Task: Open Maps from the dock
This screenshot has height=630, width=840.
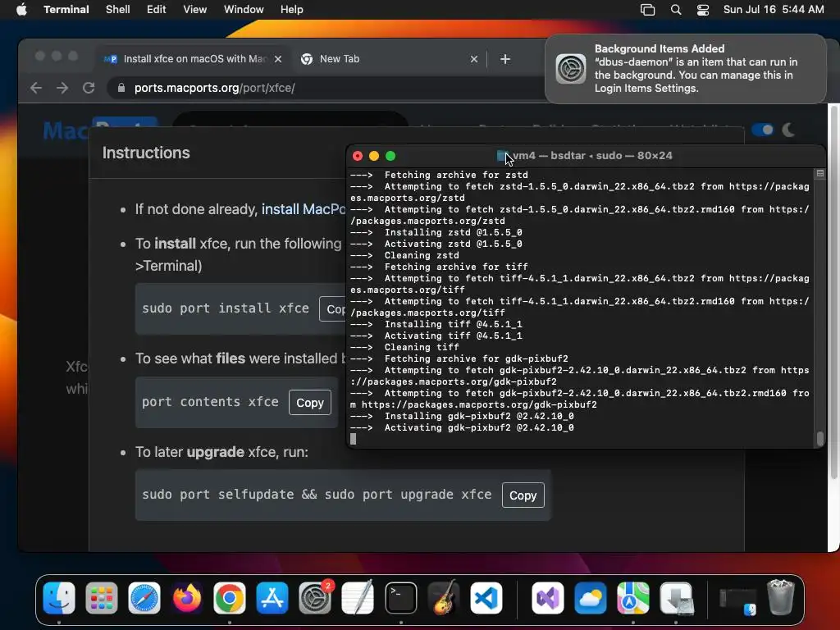Action: click(632, 598)
